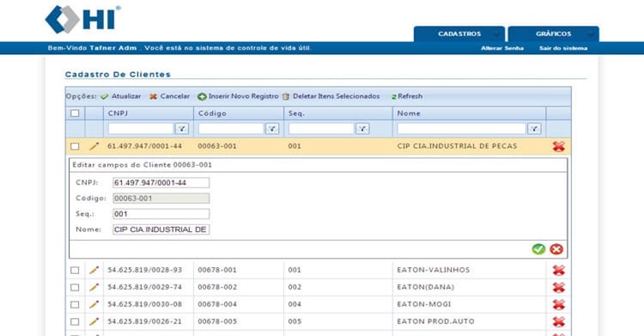
Task: Open the Código filter options icon
Action: click(x=272, y=129)
